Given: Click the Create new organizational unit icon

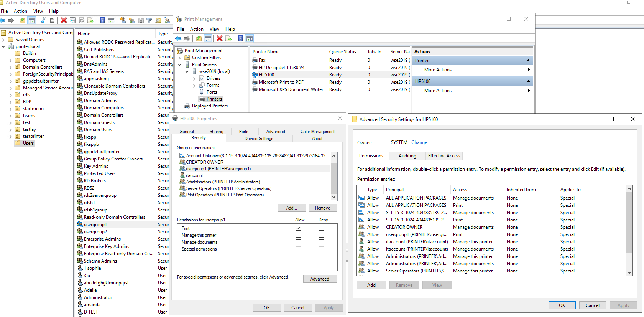Looking at the screenshot, I should pos(141,20).
